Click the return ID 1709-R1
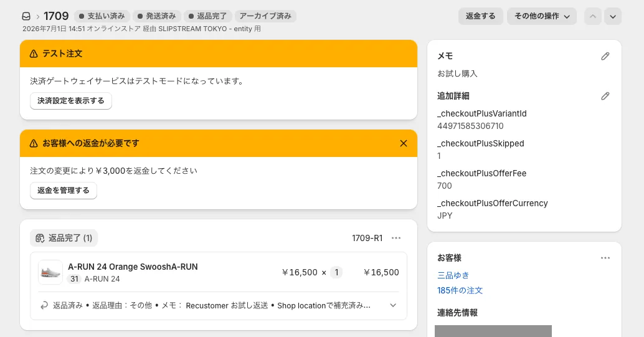644x337 pixels. point(367,238)
